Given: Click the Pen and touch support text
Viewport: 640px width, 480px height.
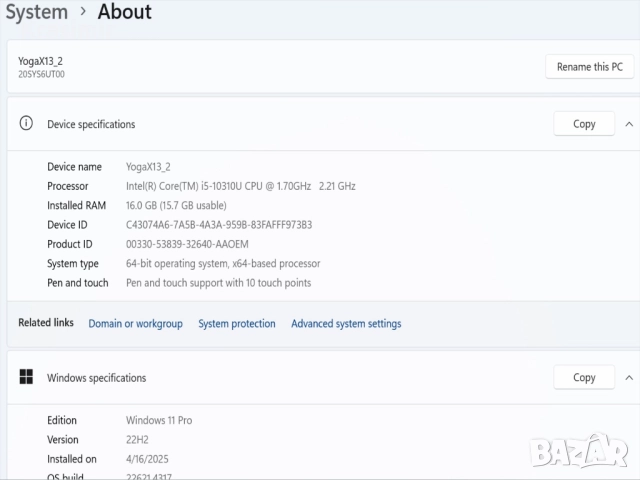Looking at the screenshot, I should pos(218,283).
